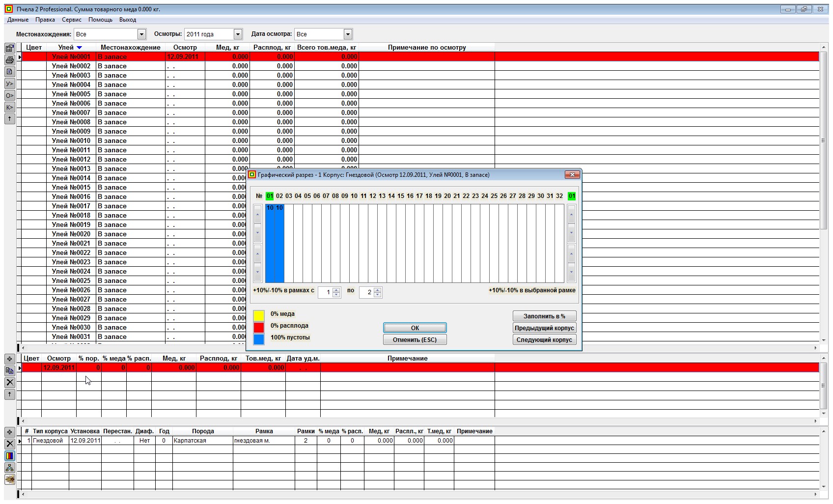The width and height of the screenshot is (833, 504).
Task: Select the yellow honey color swatch
Action: pos(259,315)
